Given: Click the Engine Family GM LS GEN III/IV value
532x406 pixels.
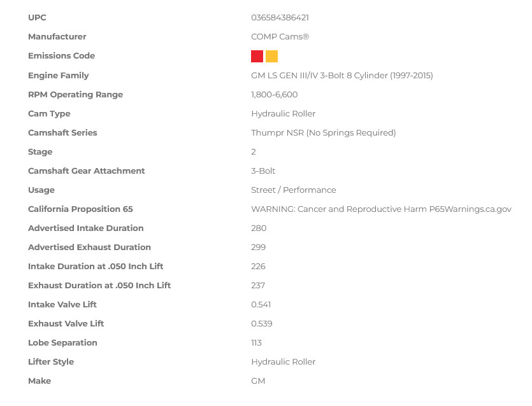Looking at the screenshot, I should pyautogui.click(x=342, y=75).
